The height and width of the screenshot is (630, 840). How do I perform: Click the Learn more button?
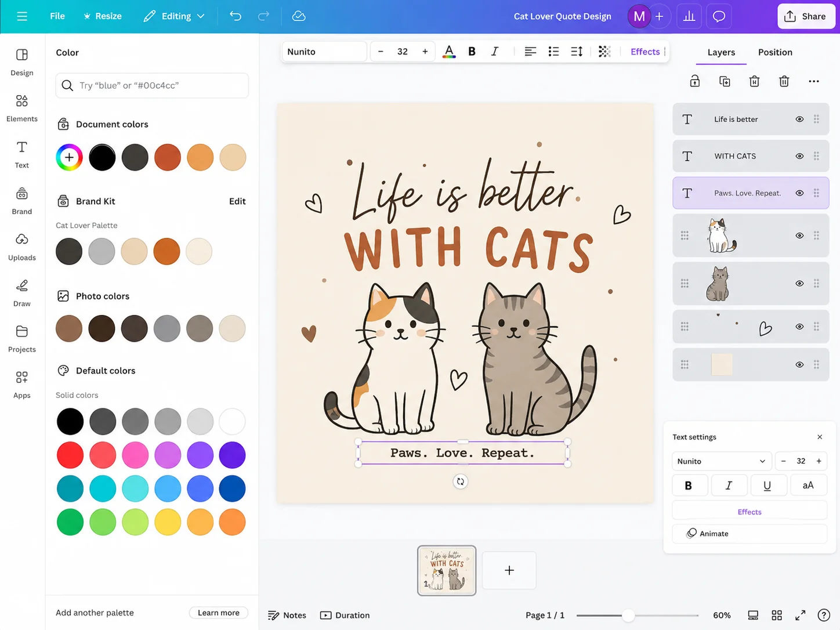[x=219, y=613]
